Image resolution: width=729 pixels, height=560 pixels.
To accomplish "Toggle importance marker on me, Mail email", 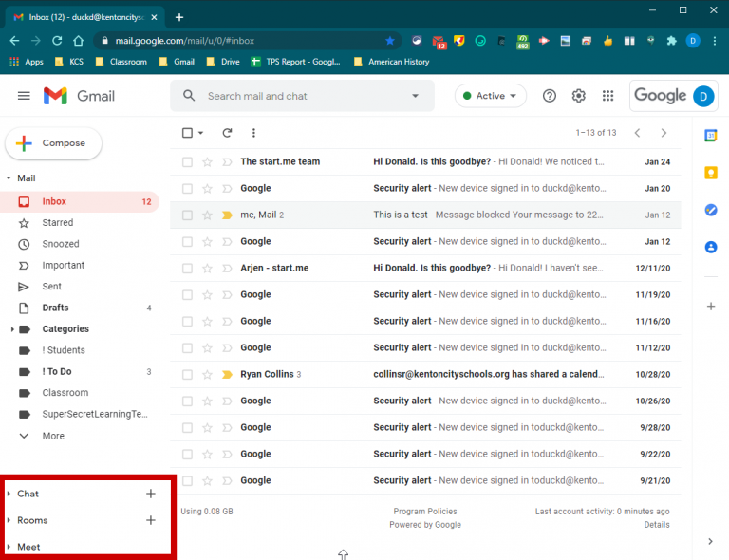I will tap(227, 215).
